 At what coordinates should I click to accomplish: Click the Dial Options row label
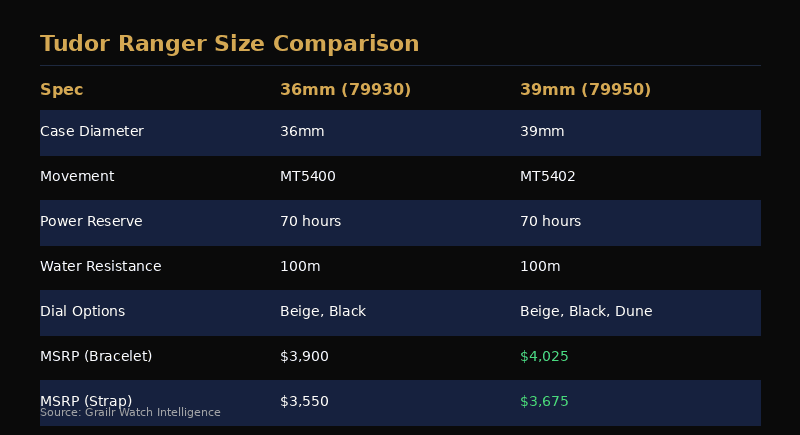tap(83, 311)
